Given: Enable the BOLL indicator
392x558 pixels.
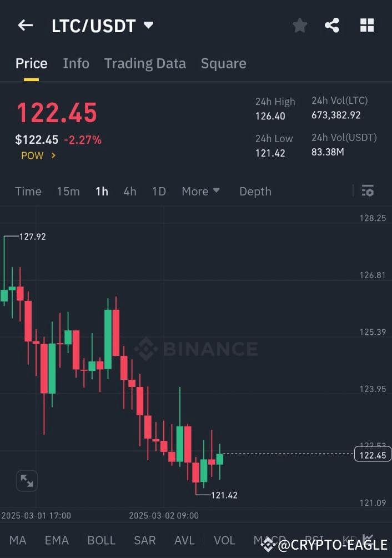Looking at the screenshot, I should [x=101, y=540].
